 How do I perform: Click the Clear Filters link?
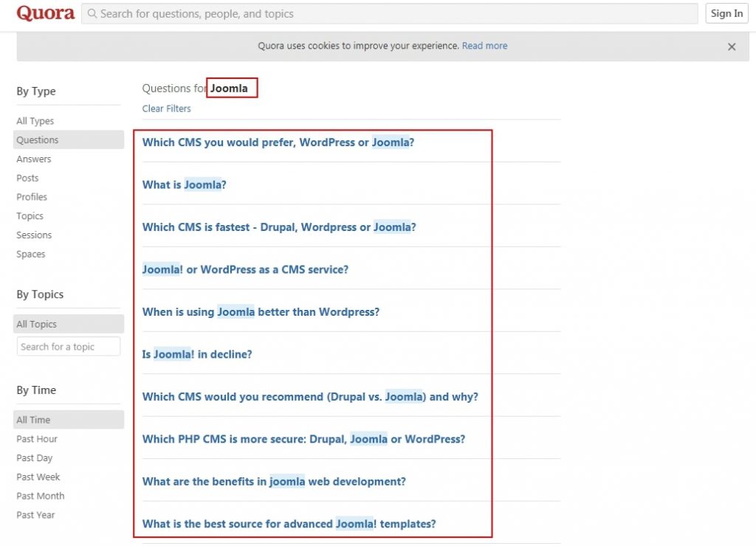point(166,108)
